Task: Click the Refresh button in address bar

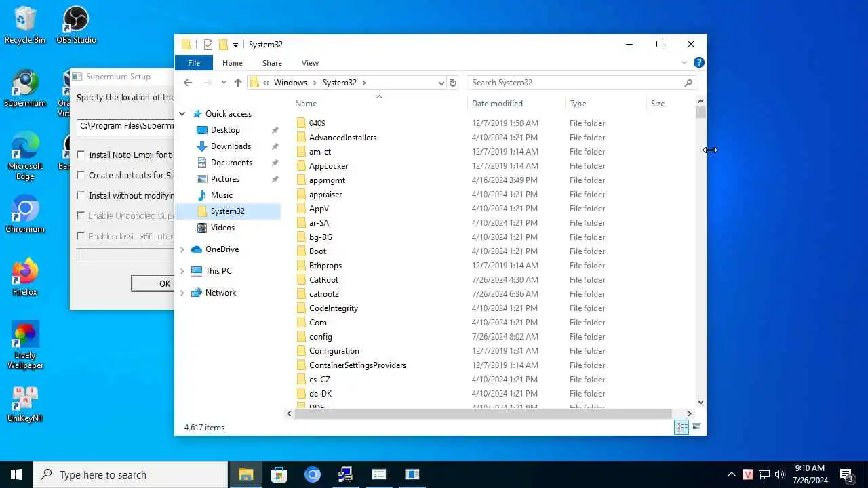Action: click(453, 83)
